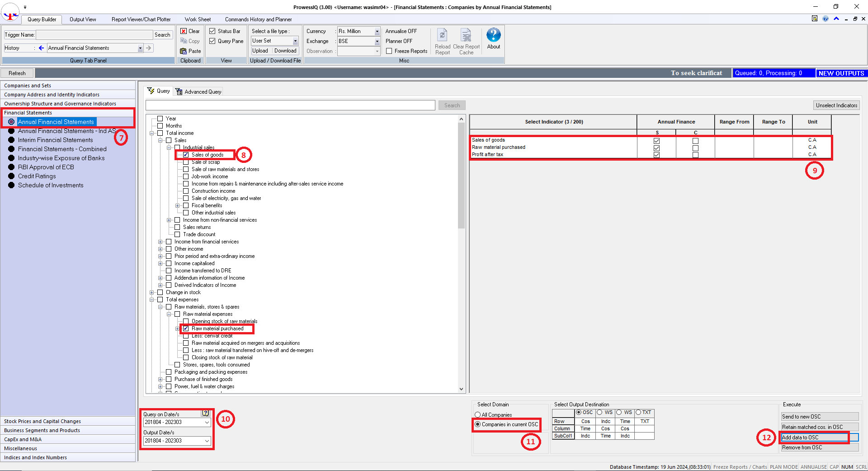Select Companies in current OSC radio

tap(478, 424)
